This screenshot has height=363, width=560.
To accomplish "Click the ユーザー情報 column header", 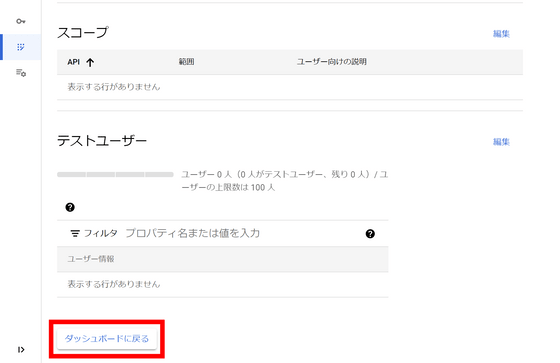I will [91, 259].
